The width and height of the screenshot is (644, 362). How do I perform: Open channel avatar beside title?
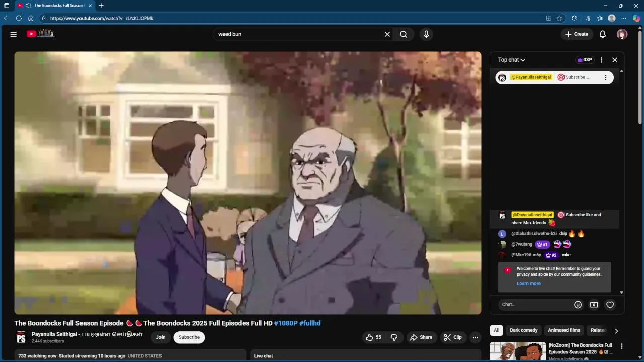tap(21, 337)
